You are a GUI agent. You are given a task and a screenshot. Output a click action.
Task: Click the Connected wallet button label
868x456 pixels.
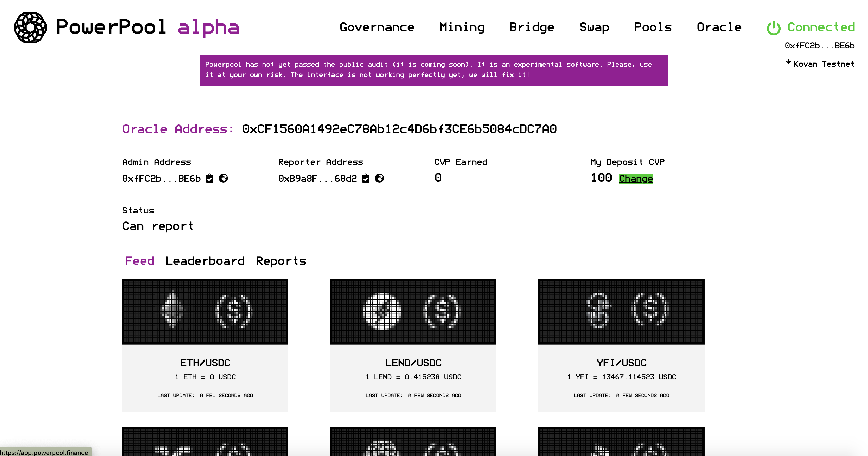pos(821,27)
